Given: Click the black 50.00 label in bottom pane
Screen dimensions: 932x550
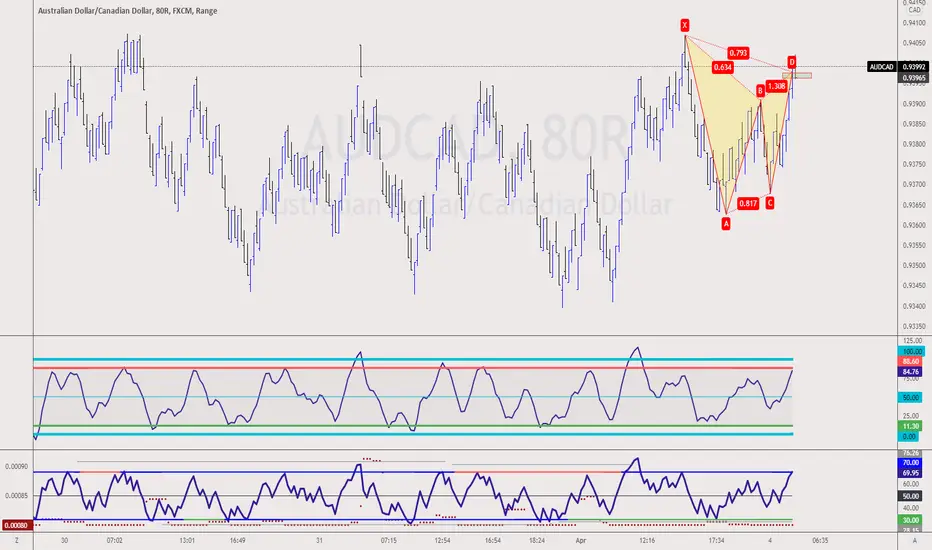Looking at the screenshot, I should pos(912,496).
